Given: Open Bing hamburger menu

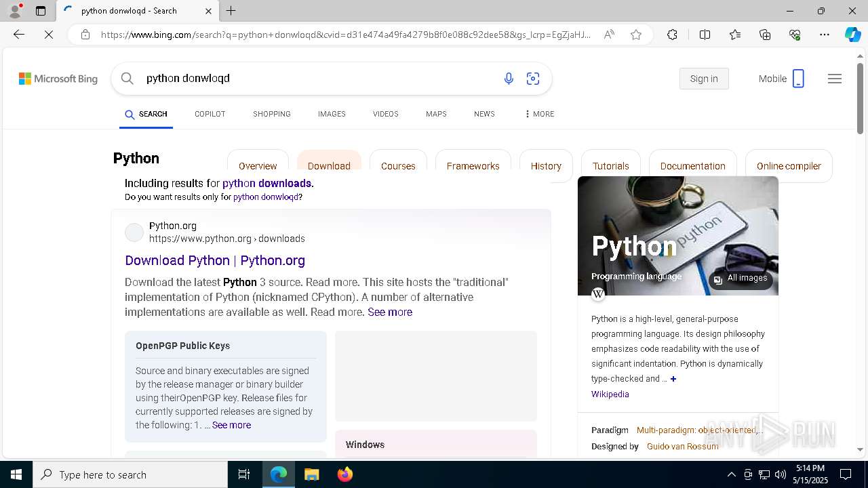Looking at the screenshot, I should tap(835, 79).
